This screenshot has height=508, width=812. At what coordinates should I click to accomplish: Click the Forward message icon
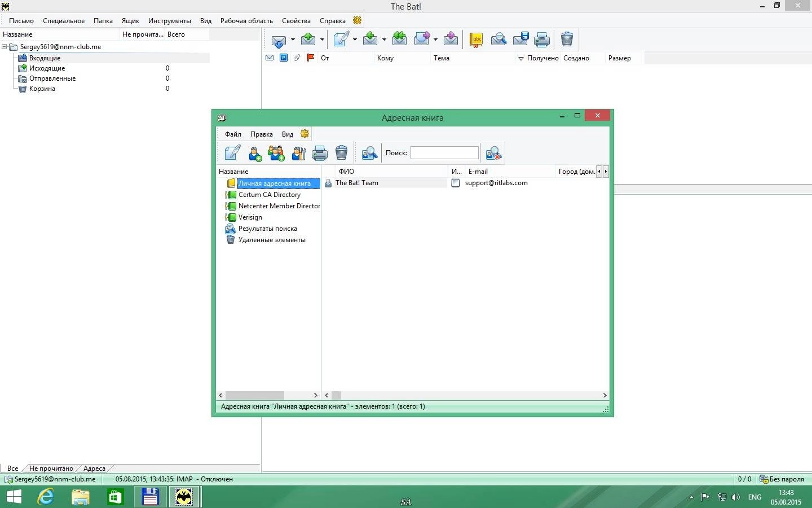click(422, 39)
